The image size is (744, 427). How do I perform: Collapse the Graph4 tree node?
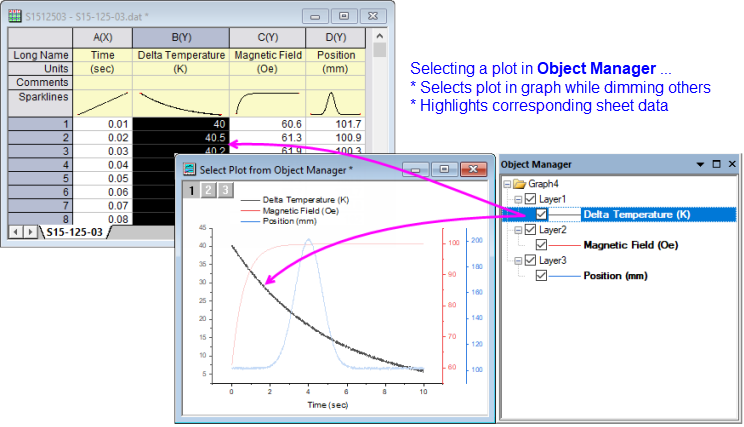508,184
